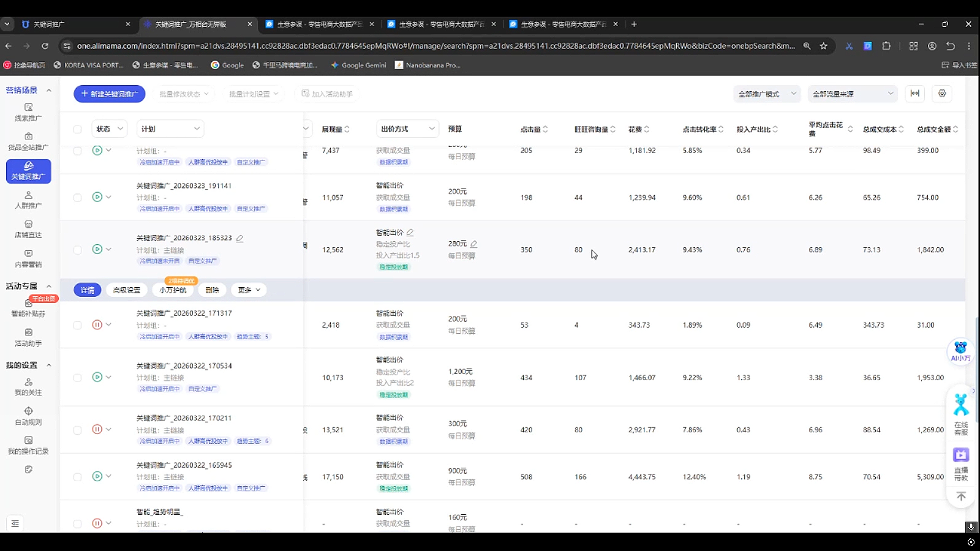This screenshot has width=980, height=551.
Task: Select the 高级设置 tab in row actions
Action: tap(127, 290)
